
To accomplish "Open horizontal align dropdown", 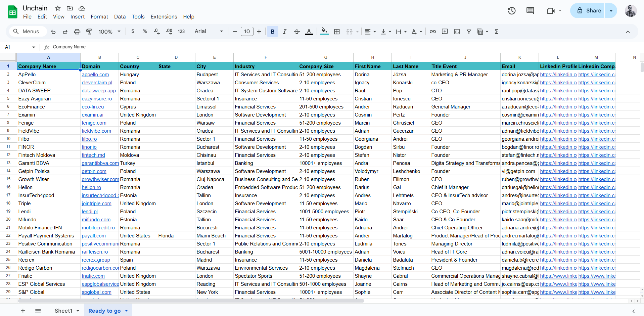I will pyautogui.click(x=370, y=32).
